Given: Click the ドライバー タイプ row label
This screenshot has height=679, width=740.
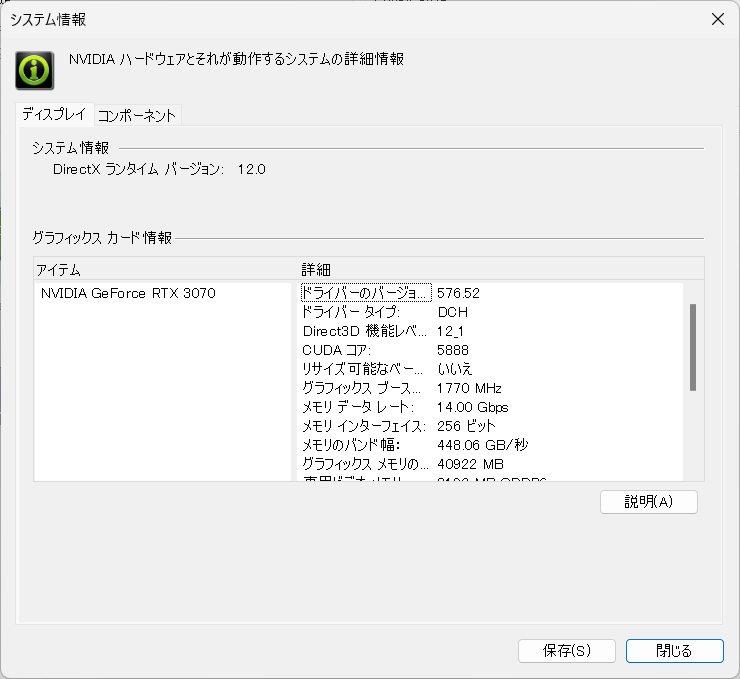Looking at the screenshot, I should pos(351,312).
